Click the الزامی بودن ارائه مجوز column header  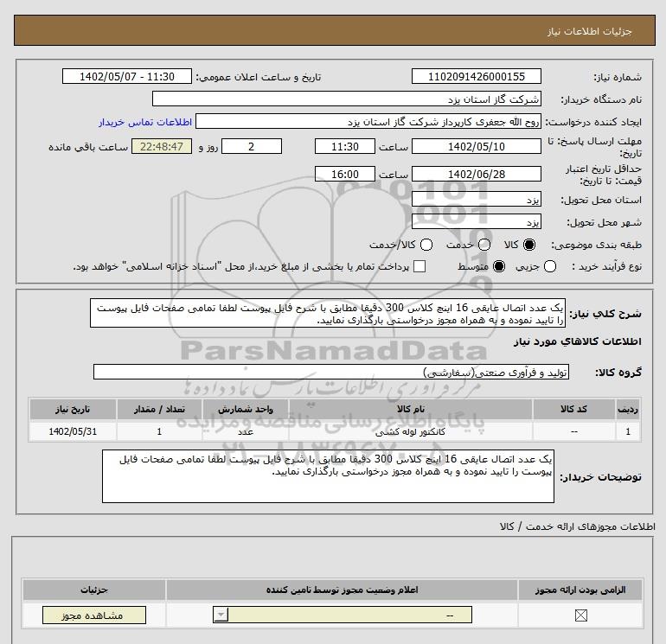580,590
